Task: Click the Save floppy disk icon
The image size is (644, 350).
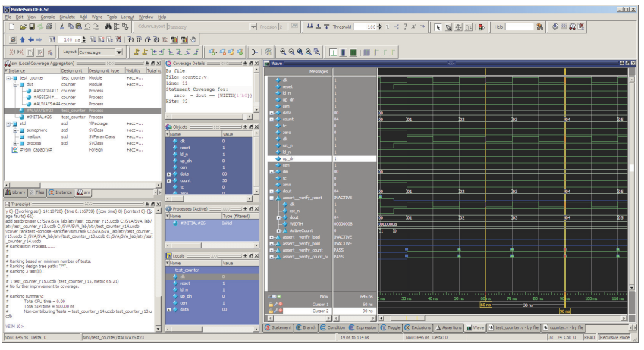Action: click(32, 27)
